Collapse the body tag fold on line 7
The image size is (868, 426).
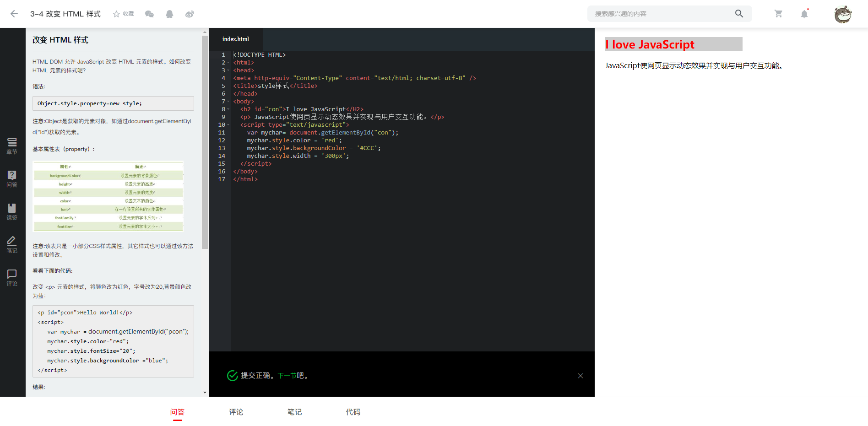coord(228,102)
